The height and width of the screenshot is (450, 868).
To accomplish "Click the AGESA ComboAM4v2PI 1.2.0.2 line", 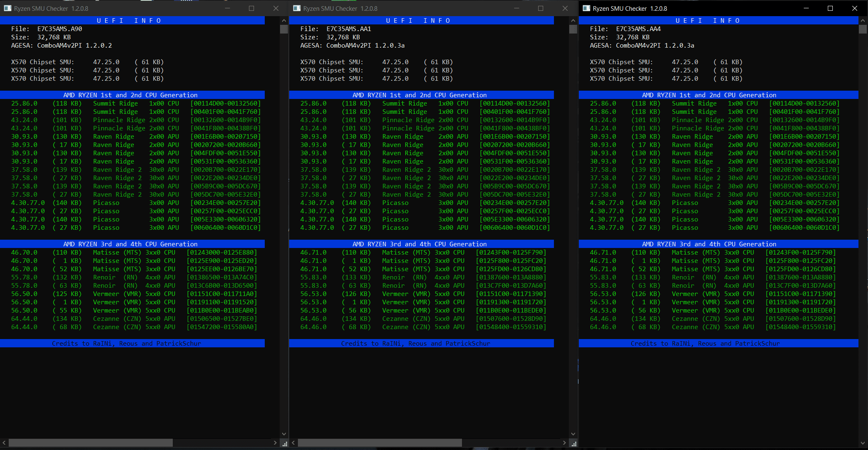I will point(61,46).
